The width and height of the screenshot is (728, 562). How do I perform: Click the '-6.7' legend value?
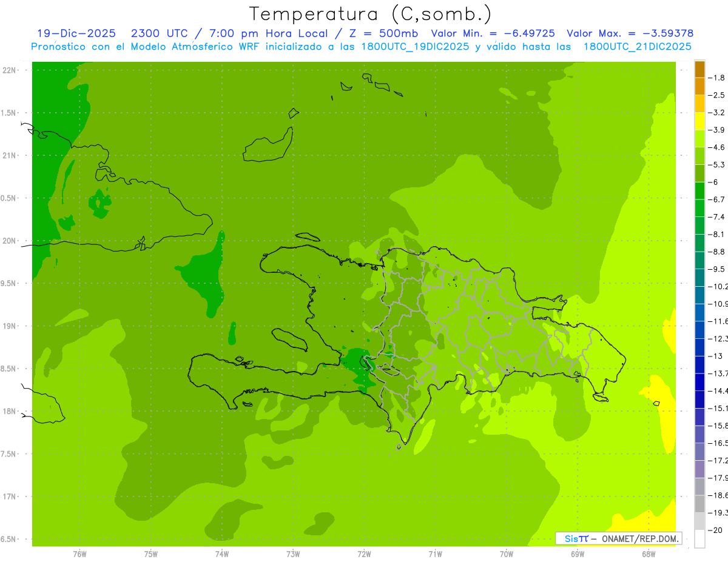716,199
